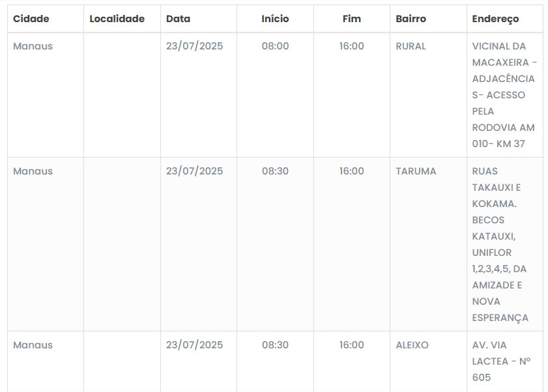This screenshot has width=548, height=392.
Task: Click the Manaus cell in the RURAL row
Action: pos(33,46)
